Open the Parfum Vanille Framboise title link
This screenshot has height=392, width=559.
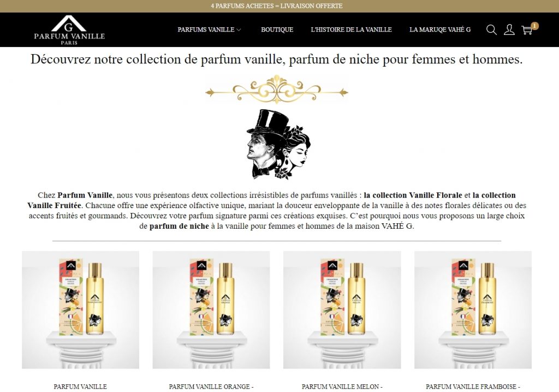473,387
